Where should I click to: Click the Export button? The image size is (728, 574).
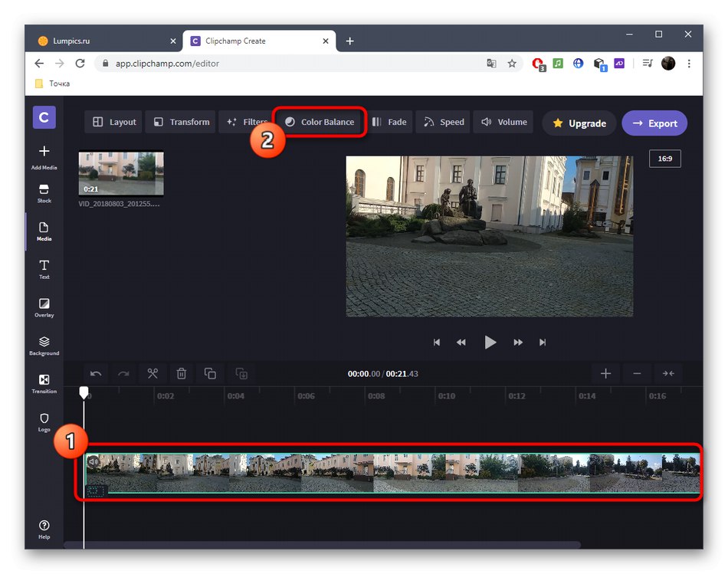654,123
